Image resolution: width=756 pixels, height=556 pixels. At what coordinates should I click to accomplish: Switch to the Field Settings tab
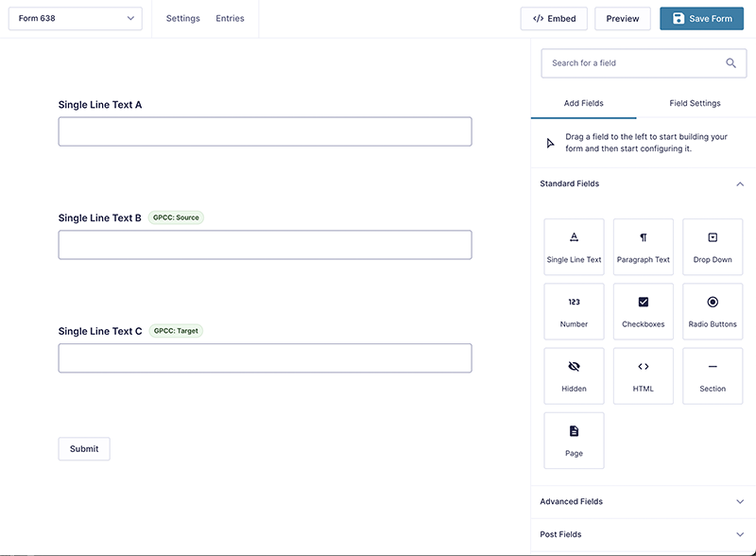tap(695, 103)
